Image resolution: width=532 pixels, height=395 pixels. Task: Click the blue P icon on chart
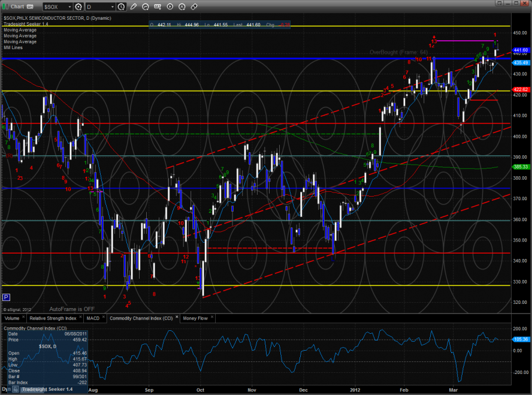pos(6,297)
